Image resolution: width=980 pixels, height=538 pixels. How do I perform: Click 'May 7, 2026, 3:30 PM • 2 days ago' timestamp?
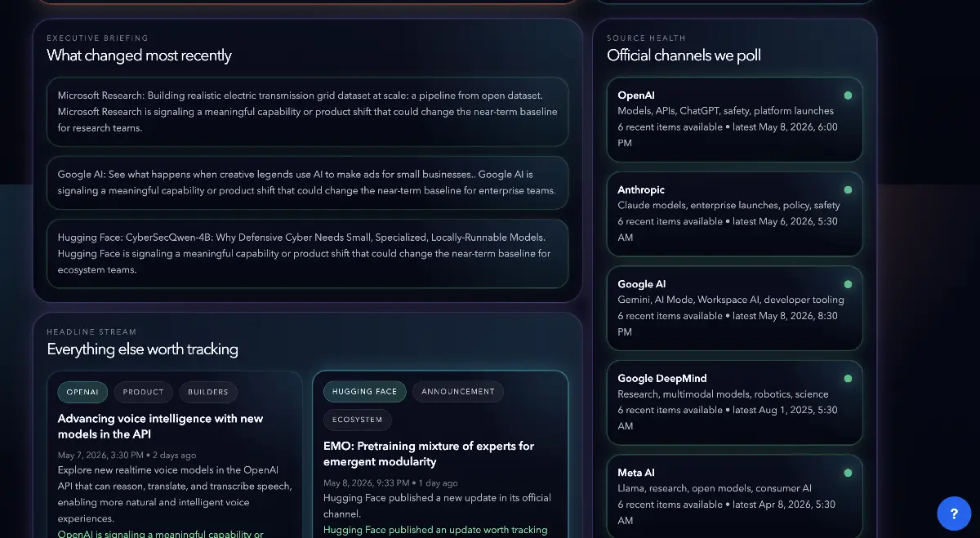coord(127,455)
